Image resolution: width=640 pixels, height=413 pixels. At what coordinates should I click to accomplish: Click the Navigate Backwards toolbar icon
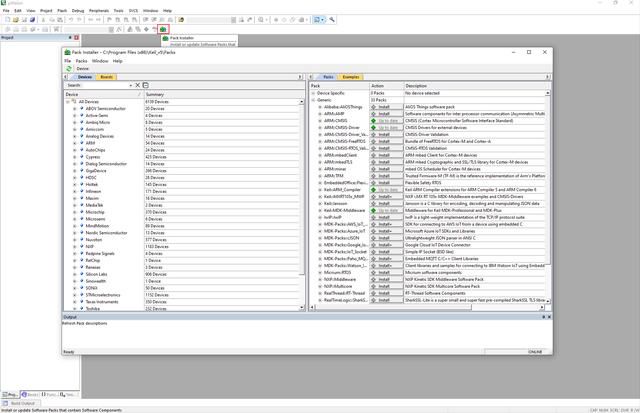click(91, 20)
